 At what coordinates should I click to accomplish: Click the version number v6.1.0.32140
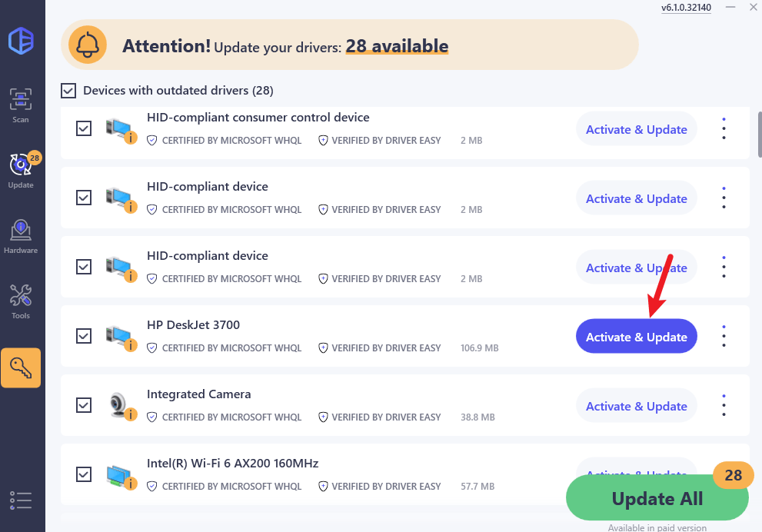(686, 8)
